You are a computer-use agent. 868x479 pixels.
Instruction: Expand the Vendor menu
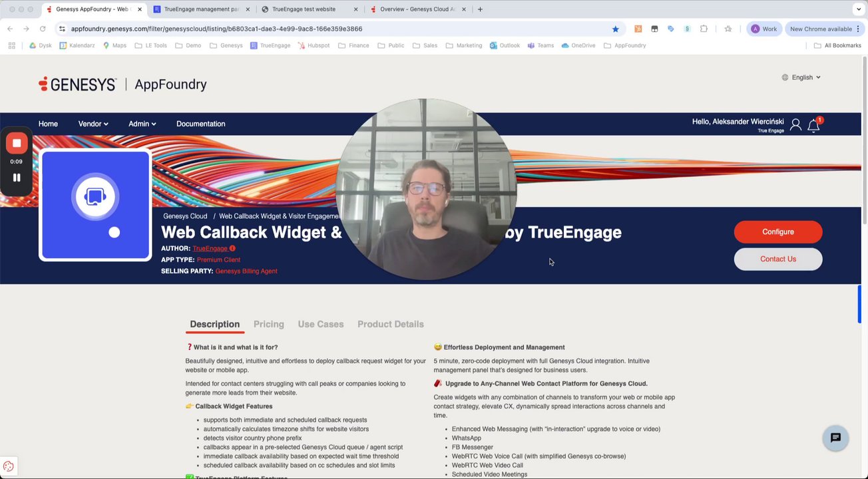pos(93,124)
